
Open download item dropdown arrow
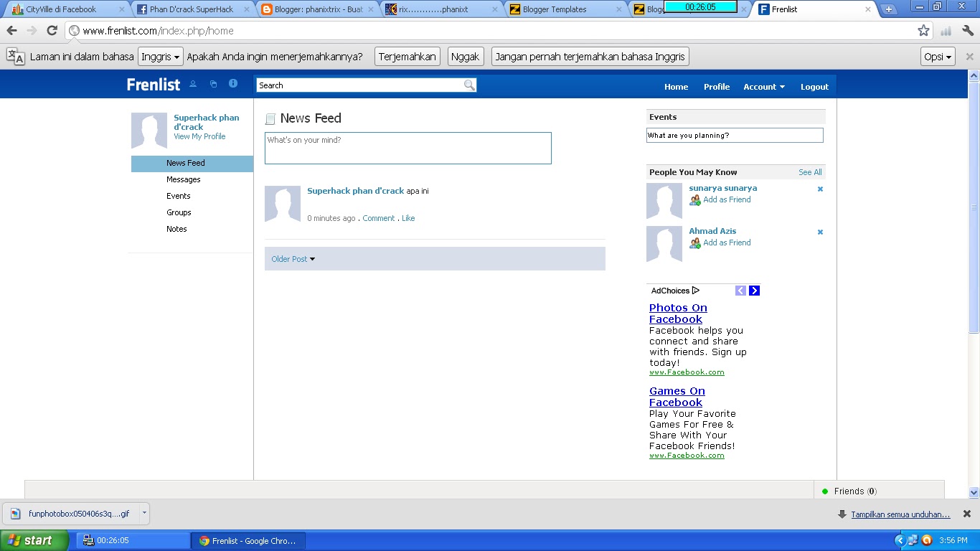tap(144, 513)
